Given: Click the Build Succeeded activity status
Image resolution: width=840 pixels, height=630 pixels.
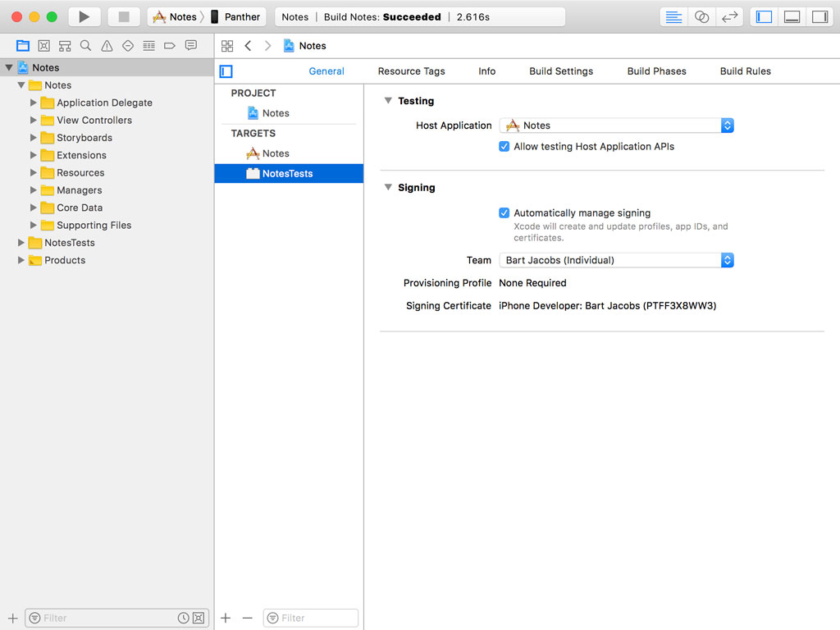Looking at the screenshot, I should tap(420, 16).
